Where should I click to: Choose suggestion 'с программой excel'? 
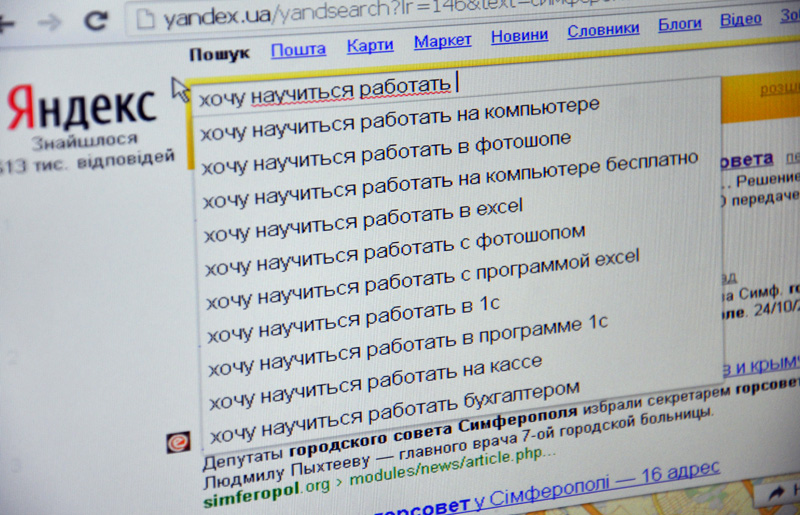[422, 279]
